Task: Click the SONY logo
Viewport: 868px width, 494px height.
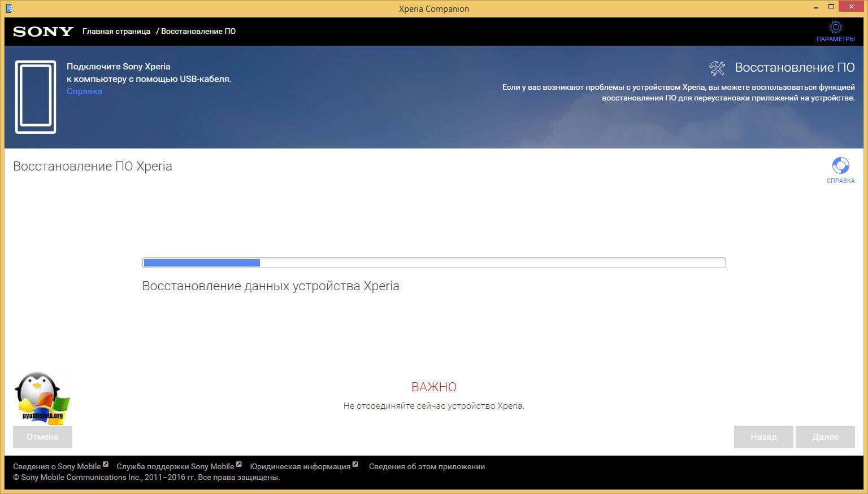Action: 44,32
